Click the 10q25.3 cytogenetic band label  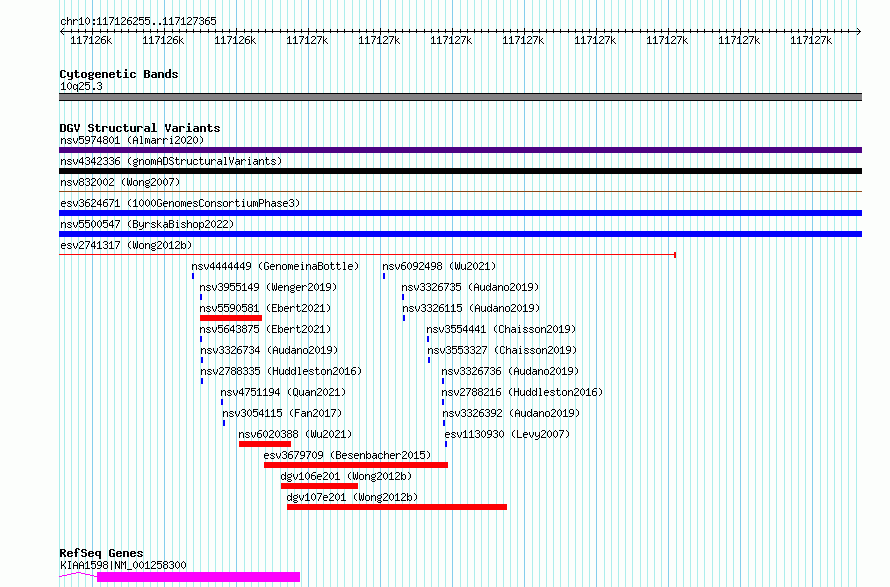(81, 86)
